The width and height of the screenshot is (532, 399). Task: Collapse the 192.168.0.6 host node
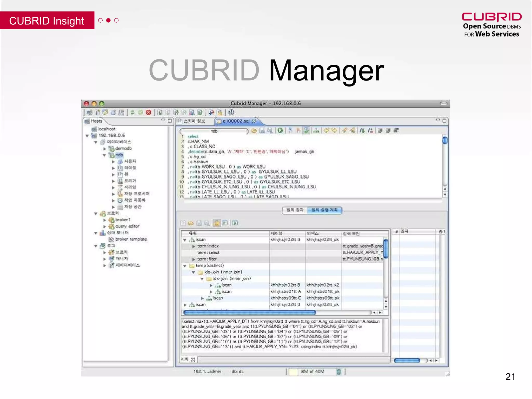pos(87,136)
